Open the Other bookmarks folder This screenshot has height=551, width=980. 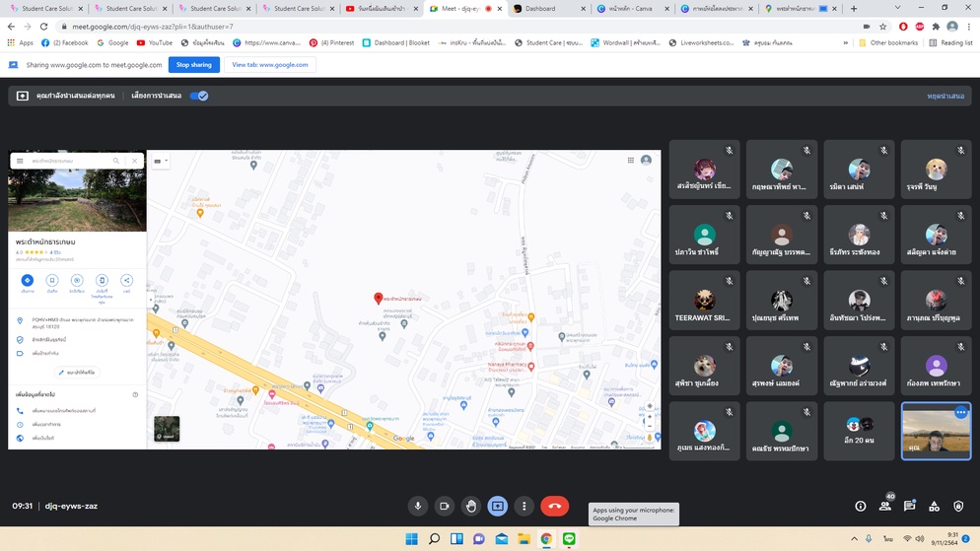coord(888,43)
